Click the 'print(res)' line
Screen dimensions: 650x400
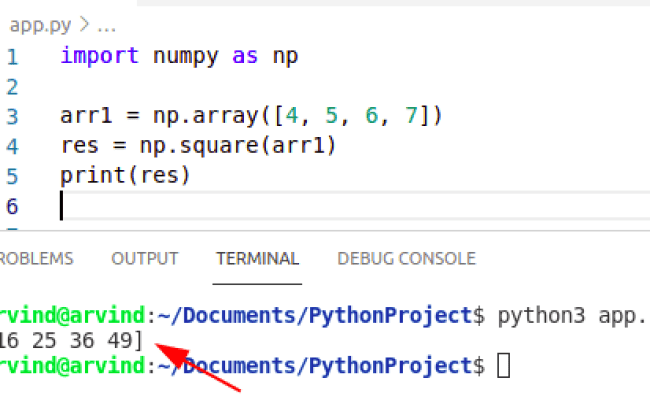[x=125, y=176]
